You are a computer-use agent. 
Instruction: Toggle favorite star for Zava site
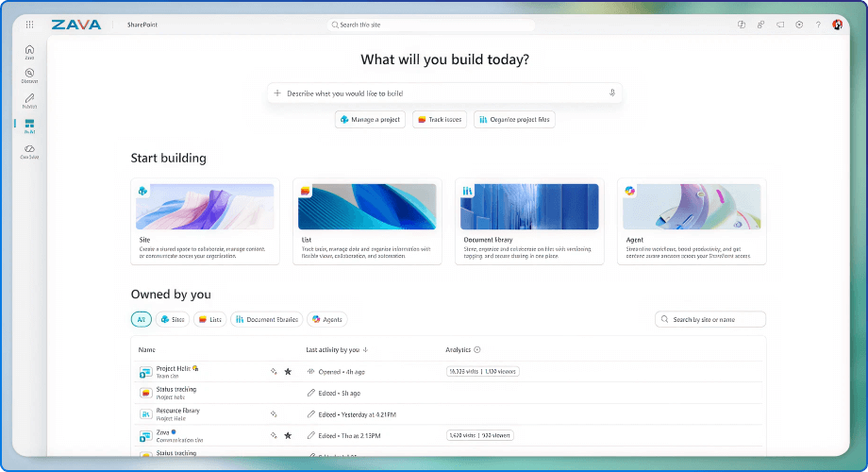pos(288,435)
